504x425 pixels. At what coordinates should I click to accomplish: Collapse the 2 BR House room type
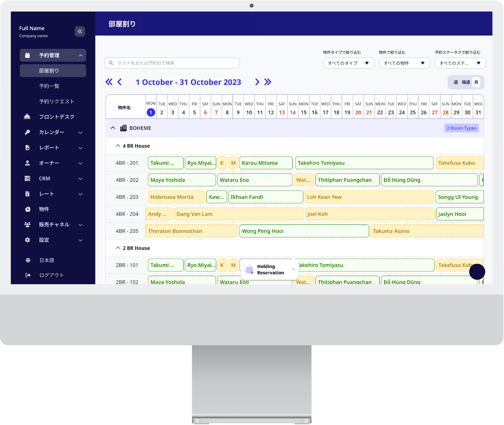coord(118,248)
